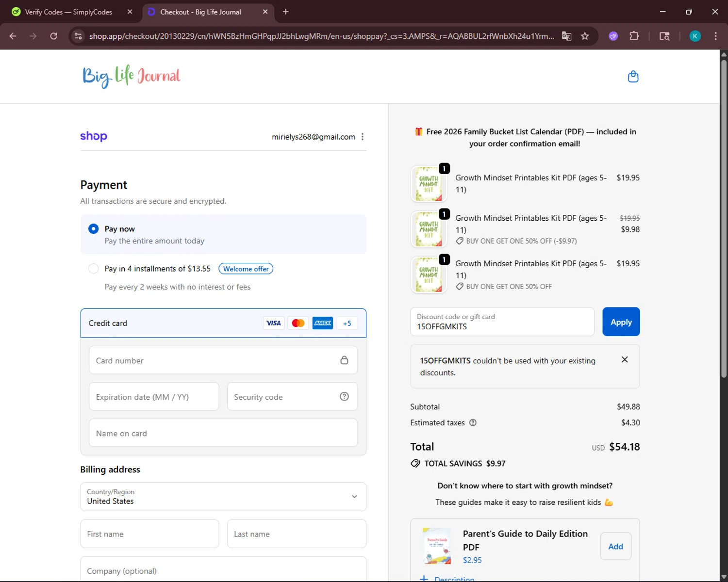Click the Credit card payment method header
This screenshot has height=582, width=728.
point(223,323)
